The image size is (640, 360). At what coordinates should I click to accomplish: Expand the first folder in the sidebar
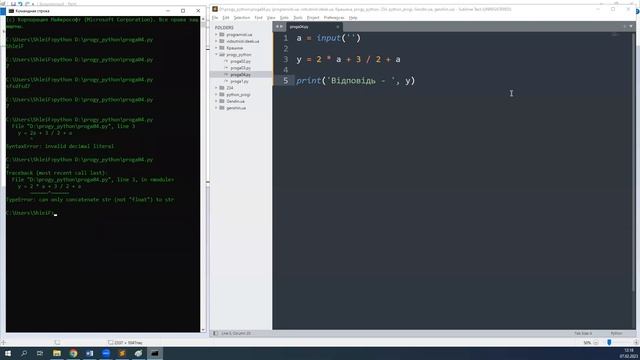click(216, 35)
